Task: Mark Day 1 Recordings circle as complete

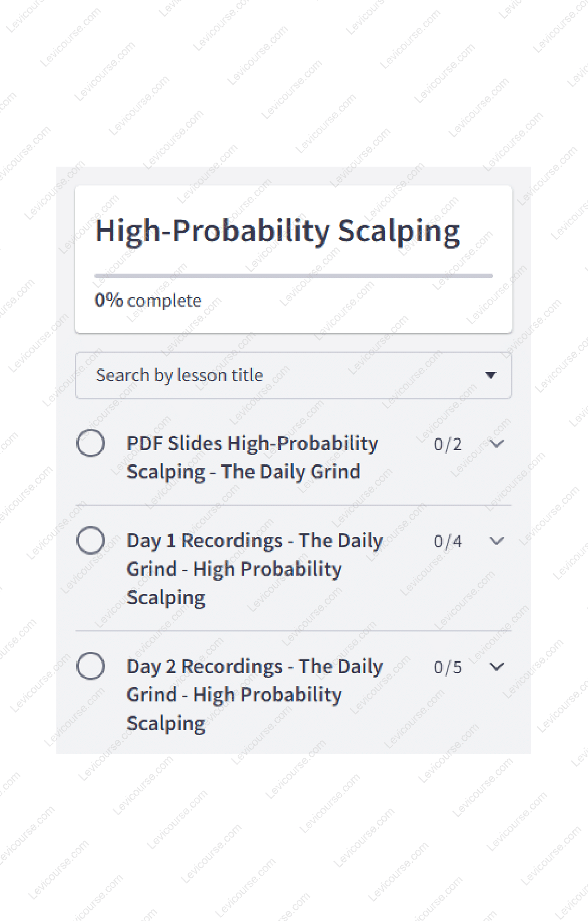Action: (x=91, y=541)
